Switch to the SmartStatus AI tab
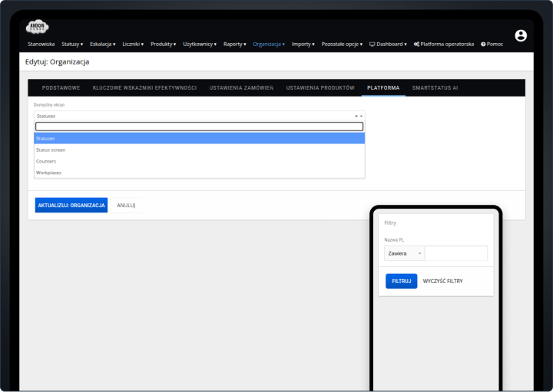Viewport: 553px width, 392px height. [435, 87]
